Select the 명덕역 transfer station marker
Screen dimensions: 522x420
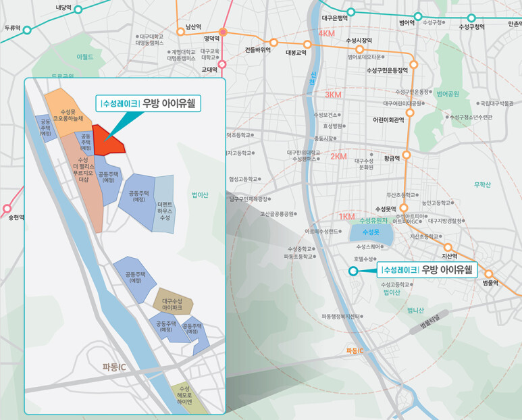pos(223,32)
